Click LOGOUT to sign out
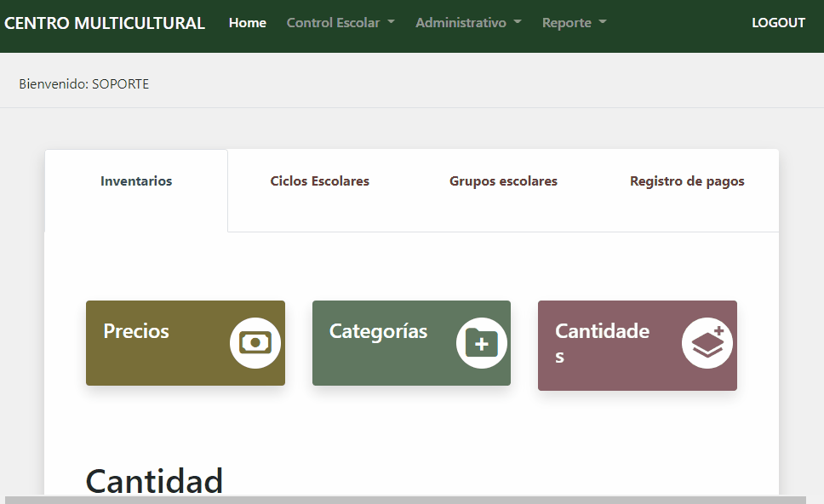824x504 pixels. (778, 23)
